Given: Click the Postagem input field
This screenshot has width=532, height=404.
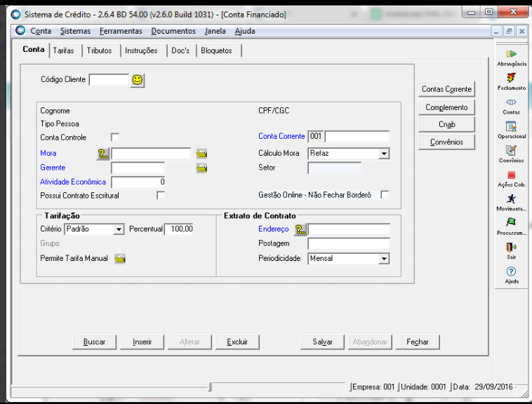Looking at the screenshot, I should click(x=349, y=244).
